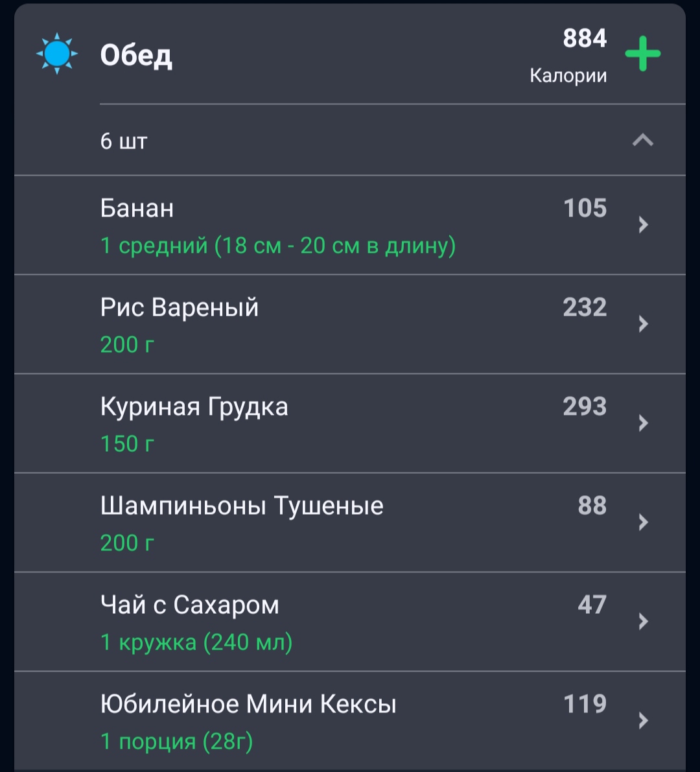Tap the 6 шт items count label

124,141
